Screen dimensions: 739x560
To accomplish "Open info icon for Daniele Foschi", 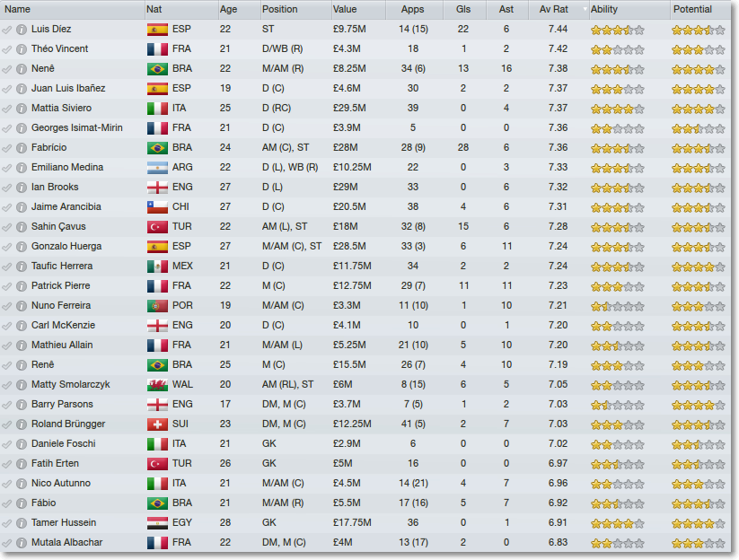I will 22,444.
